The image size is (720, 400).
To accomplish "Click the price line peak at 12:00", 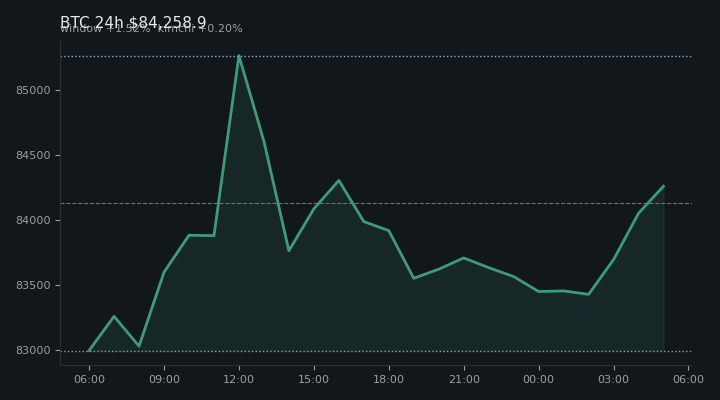I will click(x=239, y=56).
